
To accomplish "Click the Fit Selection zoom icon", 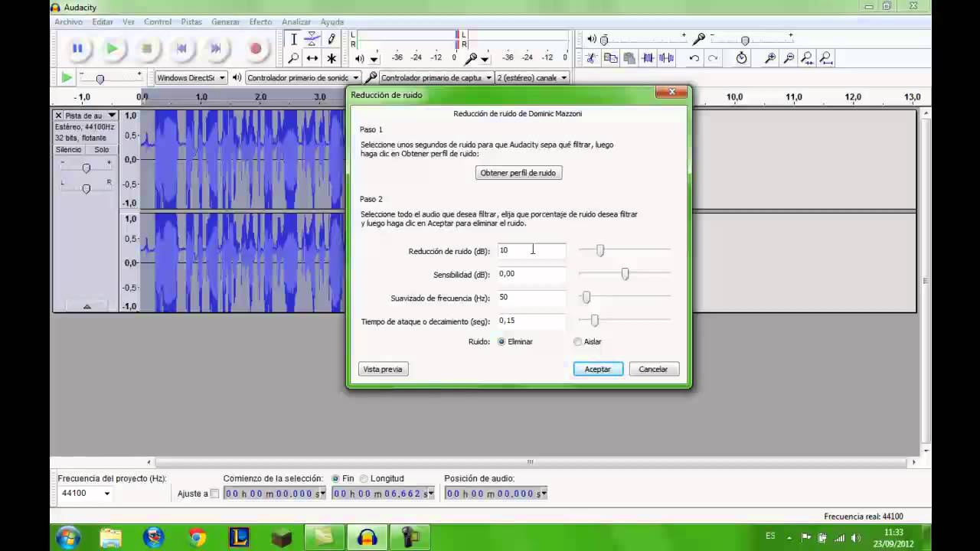I will tap(807, 58).
